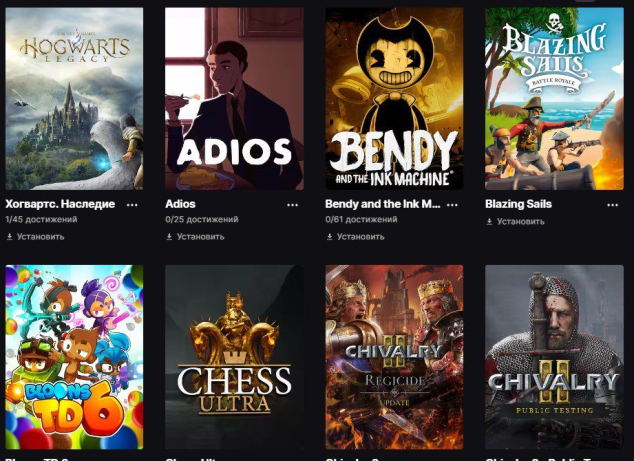
Task: Open the Hogwarts Legacy cover art
Action: point(74,99)
